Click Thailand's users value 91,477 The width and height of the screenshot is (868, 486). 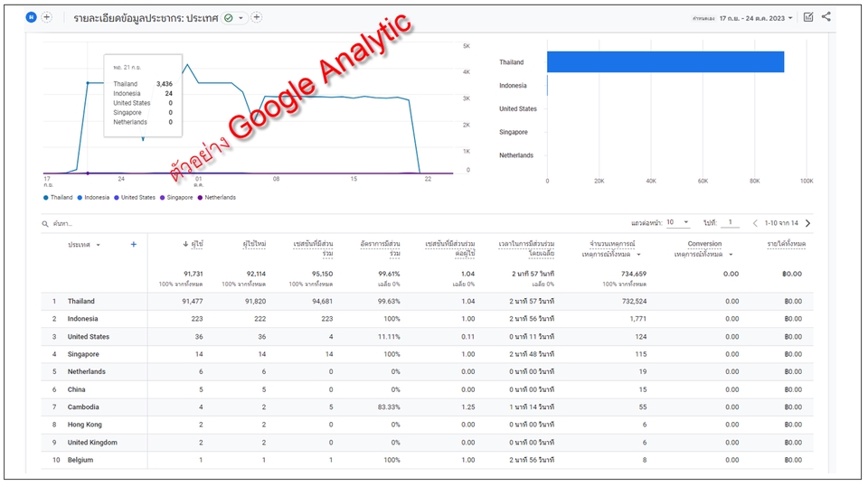(x=193, y=302)
